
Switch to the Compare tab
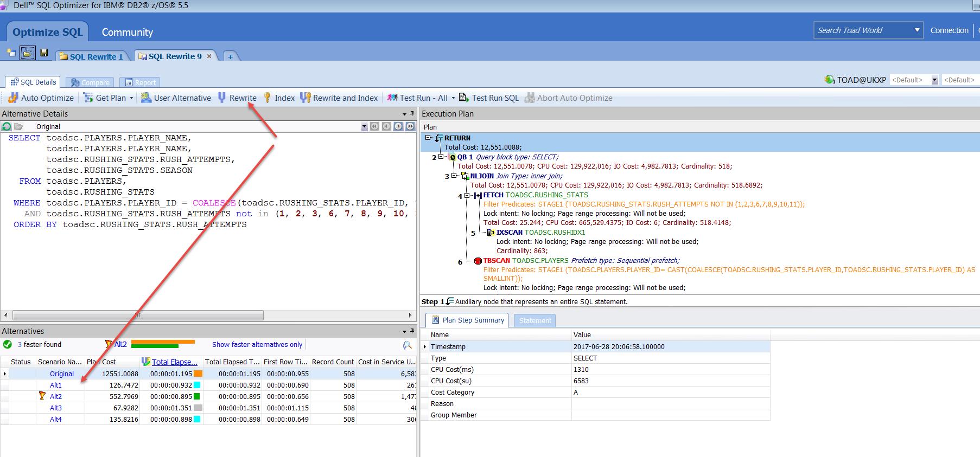[x=90, y=82]
